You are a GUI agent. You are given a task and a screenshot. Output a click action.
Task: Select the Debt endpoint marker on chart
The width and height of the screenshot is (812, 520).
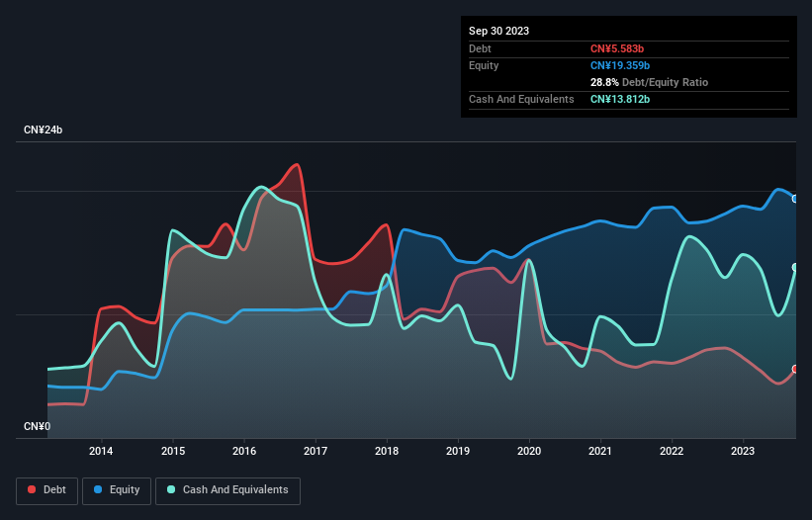795,369
